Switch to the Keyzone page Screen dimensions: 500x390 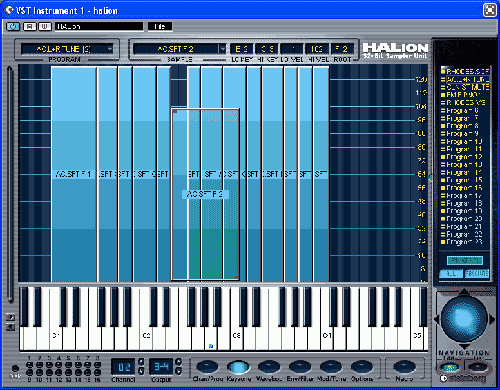coord(238,367)
